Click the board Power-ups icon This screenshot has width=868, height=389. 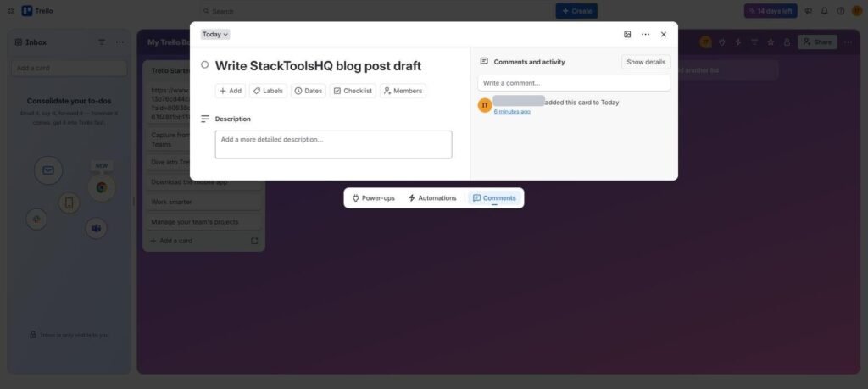pyautogui.click(x=722, y=42)
